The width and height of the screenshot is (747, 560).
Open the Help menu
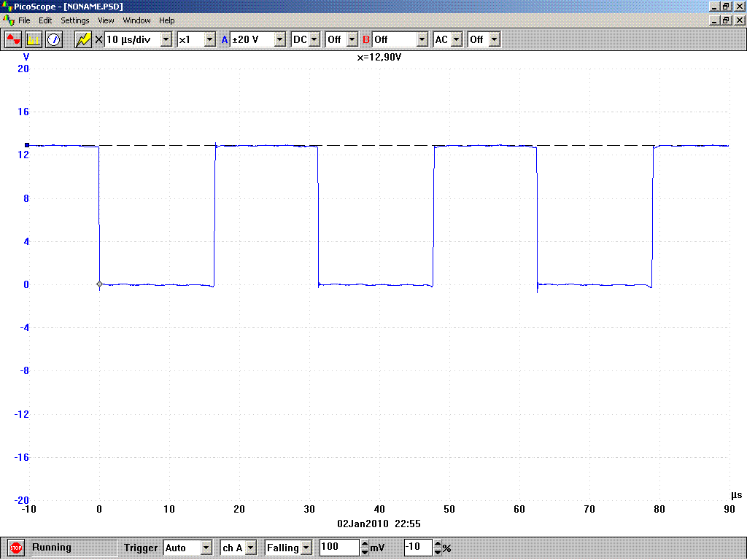pos(167,20)
